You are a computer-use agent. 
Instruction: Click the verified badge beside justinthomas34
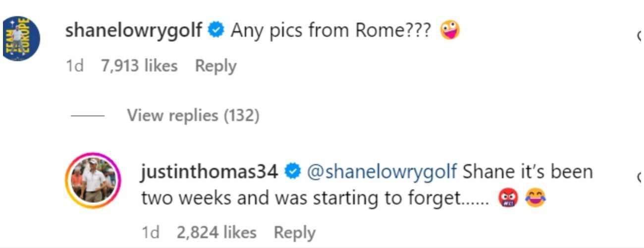tap(292, 172)
